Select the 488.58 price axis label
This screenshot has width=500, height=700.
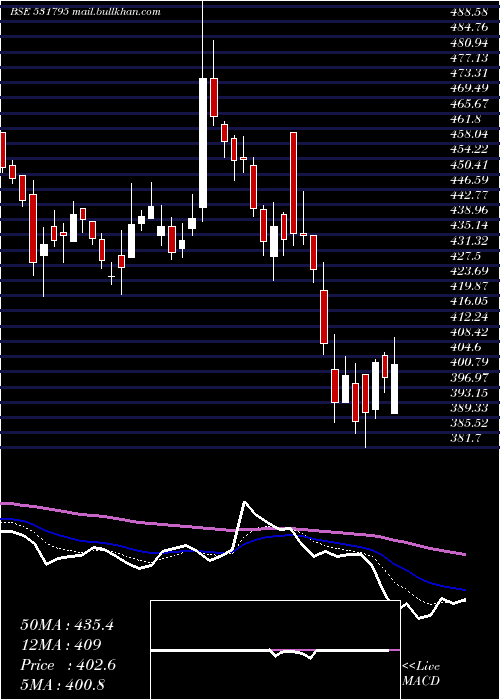tap(469, 12)
